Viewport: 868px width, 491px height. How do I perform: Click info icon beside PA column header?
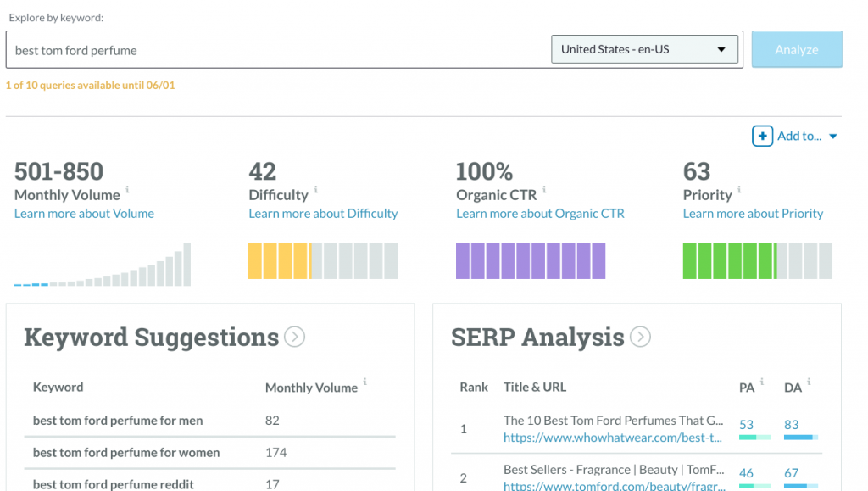762,382
